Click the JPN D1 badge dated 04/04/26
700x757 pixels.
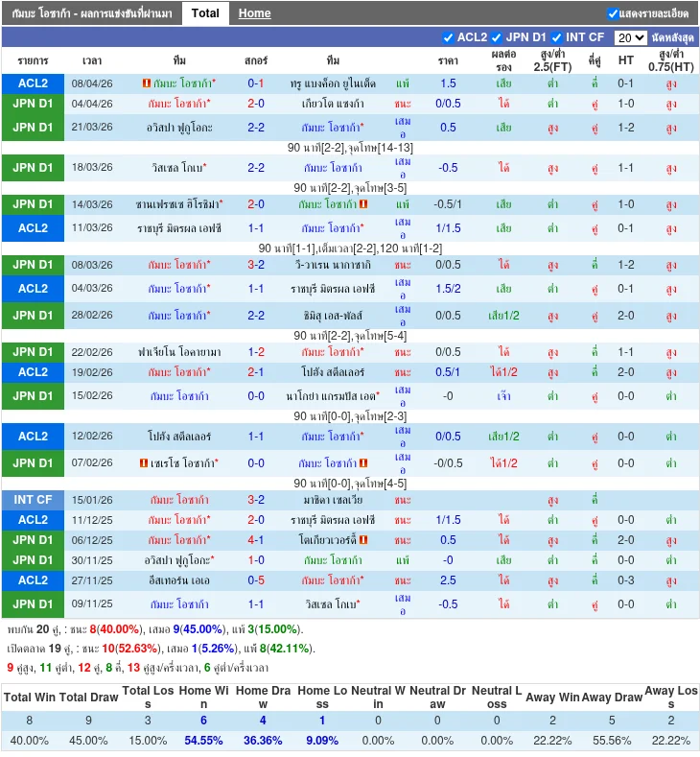click(33, 104)
